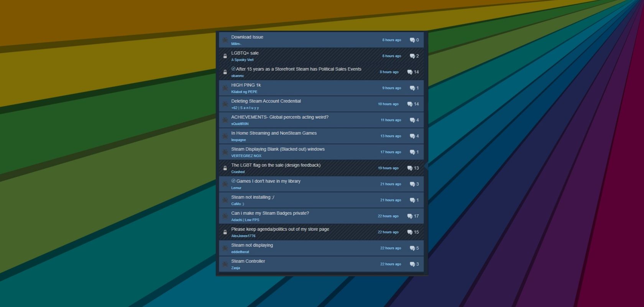Open 'Can i make my Steam Badges private?'

pyautogui.click(x=270, y=213)
